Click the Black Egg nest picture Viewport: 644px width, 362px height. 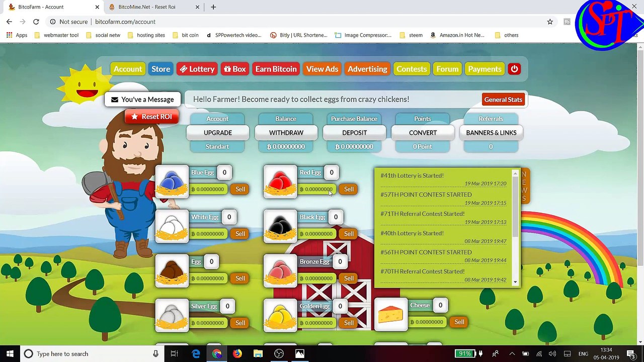click(x=281, y=226)
